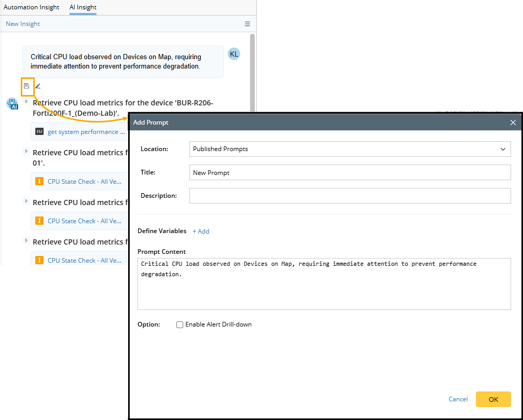Open the Location dropdown showing Published Prompts
The height and width of the screenshot is (420, 523).
[350, 149]
